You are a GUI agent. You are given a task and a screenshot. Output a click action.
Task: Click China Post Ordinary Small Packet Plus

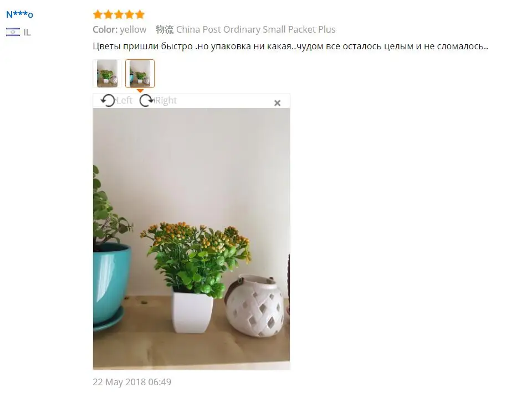(x=256, y=29)
